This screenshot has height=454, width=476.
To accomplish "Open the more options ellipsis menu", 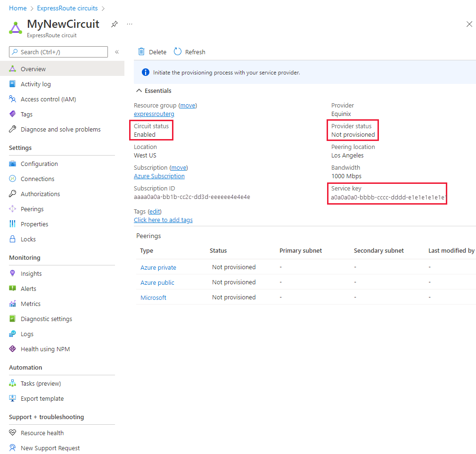I will coord(130,24).
